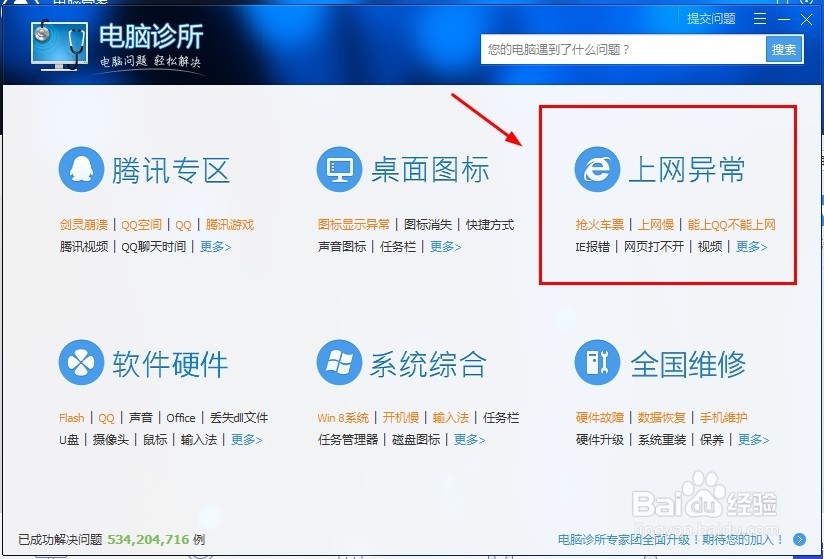Screen dimensions: 824x559
Task: Select Win 8系统 link
Action: coord(343,418)
